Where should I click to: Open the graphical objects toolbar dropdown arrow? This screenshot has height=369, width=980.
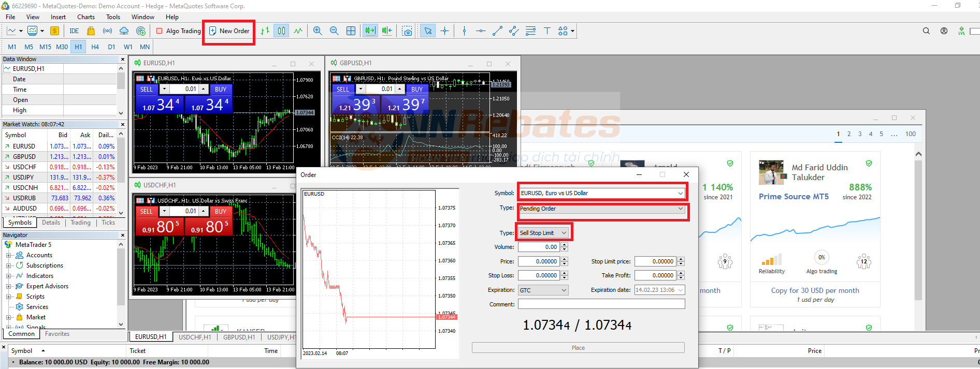pos(572,31)
